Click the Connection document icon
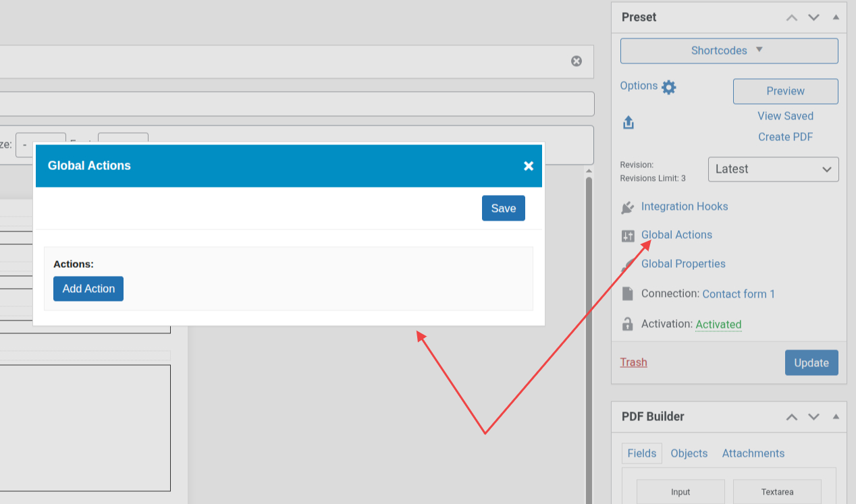 (x=628, y=293)
